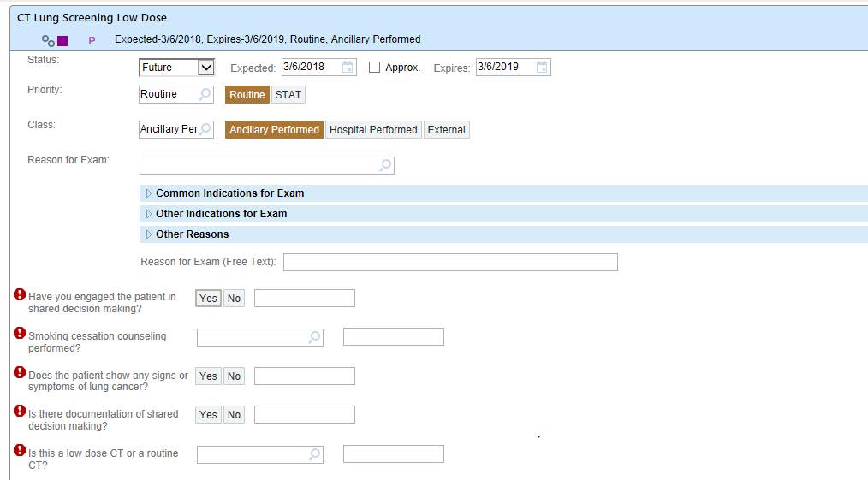The width and height of the screenshot is (868, 480).
Task: Enable the Approx. checkbox
Action: pyautogui.click(x=375, y=68)
